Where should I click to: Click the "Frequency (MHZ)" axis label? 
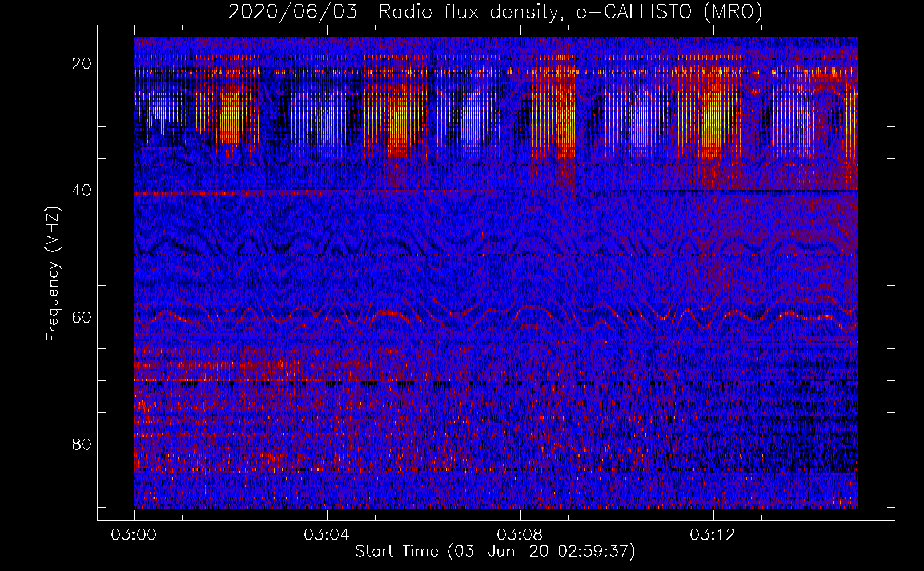click(53, 274)
